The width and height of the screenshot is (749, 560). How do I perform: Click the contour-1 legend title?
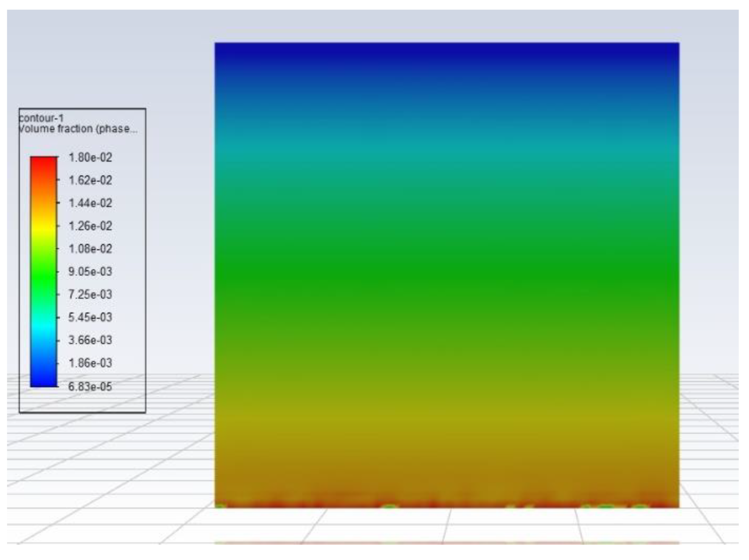pos(41,118)
